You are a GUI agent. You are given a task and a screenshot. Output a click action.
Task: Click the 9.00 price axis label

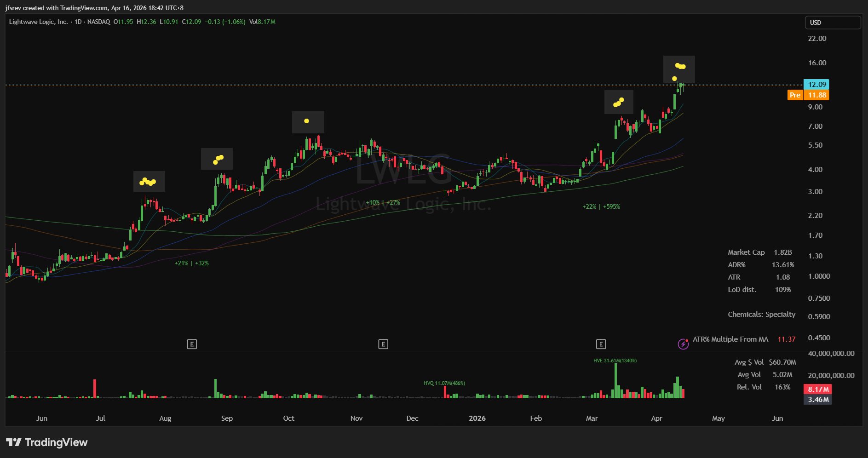click(x=815, y=107)
